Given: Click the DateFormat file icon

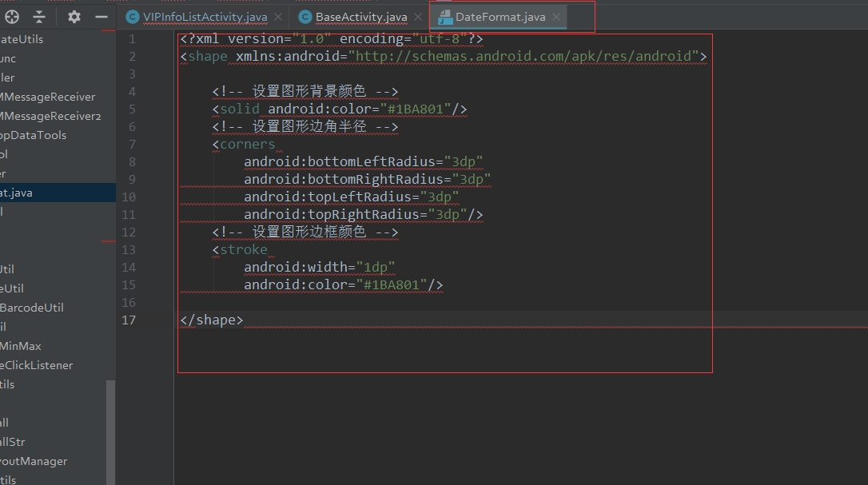Looking at the screenshot, I should (x=445, y=18).
